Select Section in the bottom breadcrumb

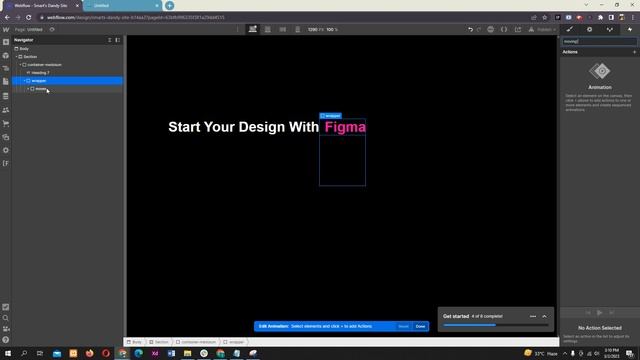click(159, 342)
